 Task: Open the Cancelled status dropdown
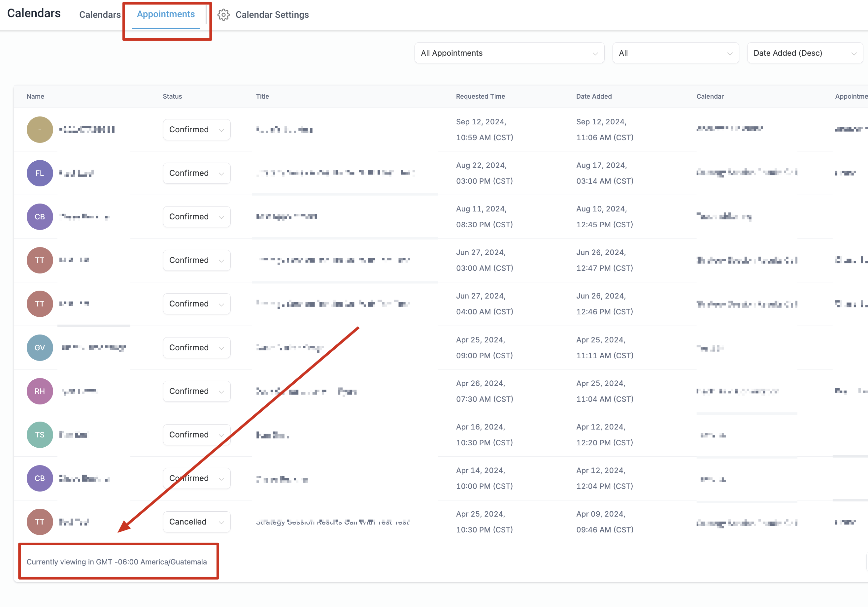point(197,522)
